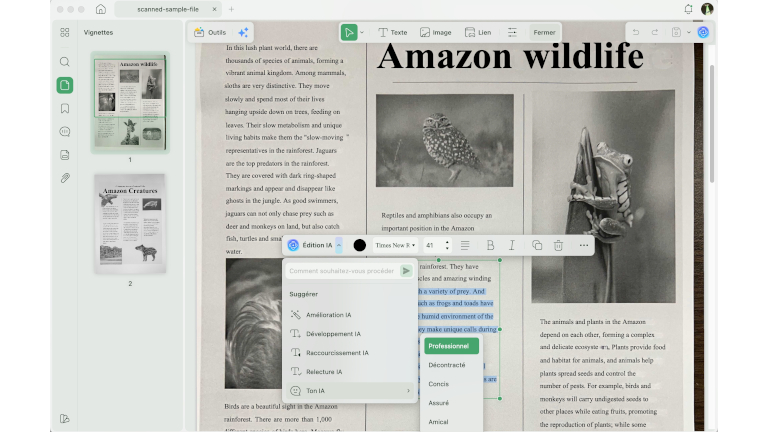Open the save options dropdown arrow
The image size is (768, 432).
pyautogui.click(x=689, y=32)
